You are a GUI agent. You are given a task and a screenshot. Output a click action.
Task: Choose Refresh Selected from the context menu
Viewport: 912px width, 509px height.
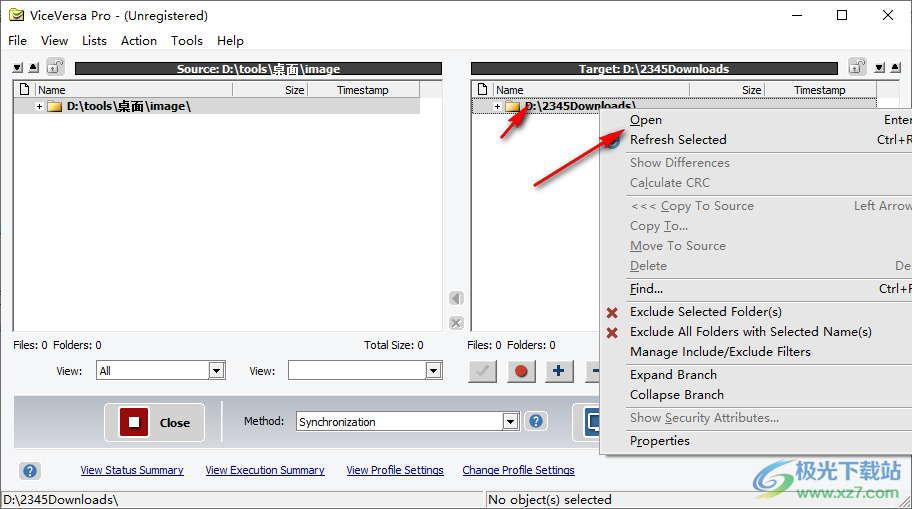(678, 140)
